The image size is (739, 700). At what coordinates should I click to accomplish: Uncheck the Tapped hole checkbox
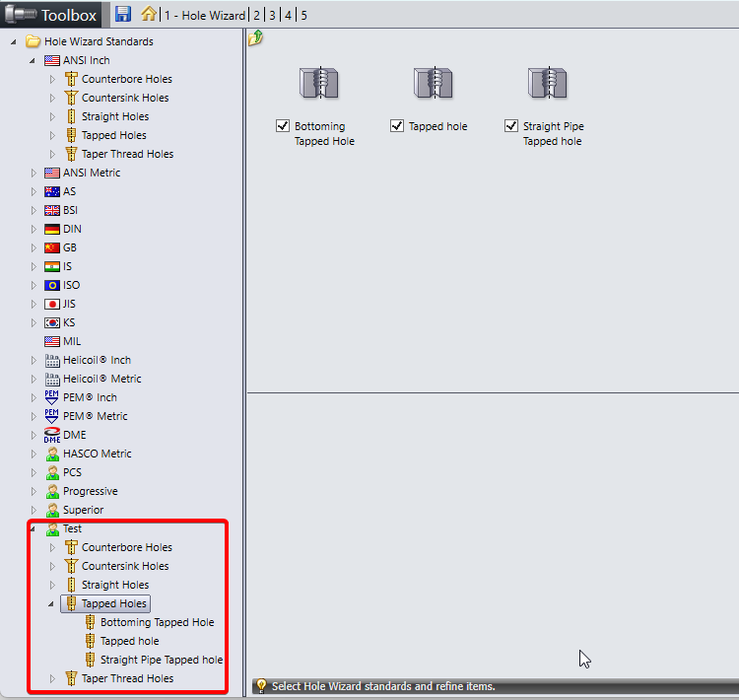[x=397, y=126]
